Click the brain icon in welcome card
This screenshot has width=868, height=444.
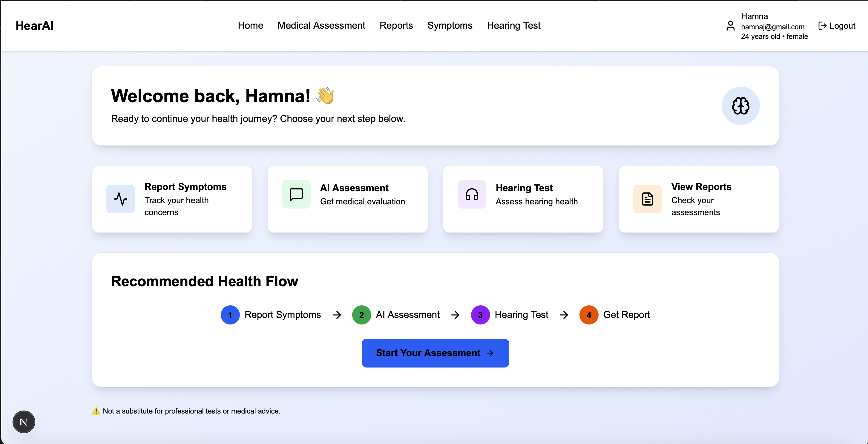click(x=740, y=106)
